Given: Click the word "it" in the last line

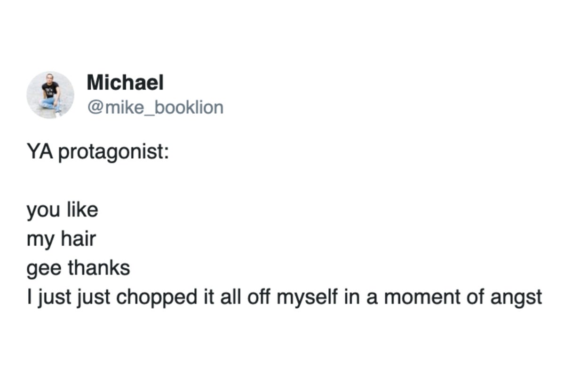Looking at the screenshot, I should click(209, 296).
